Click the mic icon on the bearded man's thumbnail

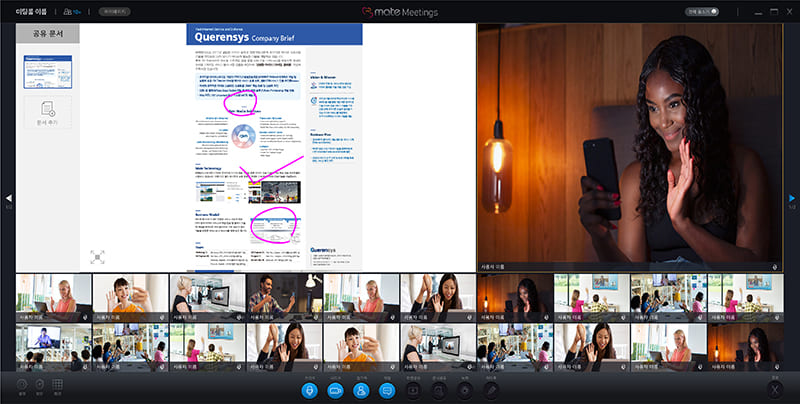tap(315, 317)
